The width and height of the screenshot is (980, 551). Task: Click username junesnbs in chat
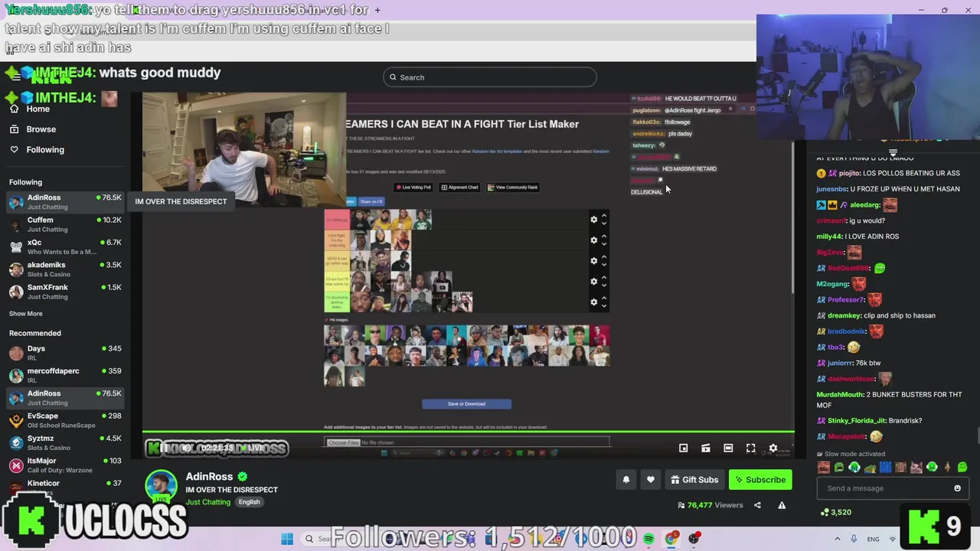pyautogui.click(x=832, y=189)
